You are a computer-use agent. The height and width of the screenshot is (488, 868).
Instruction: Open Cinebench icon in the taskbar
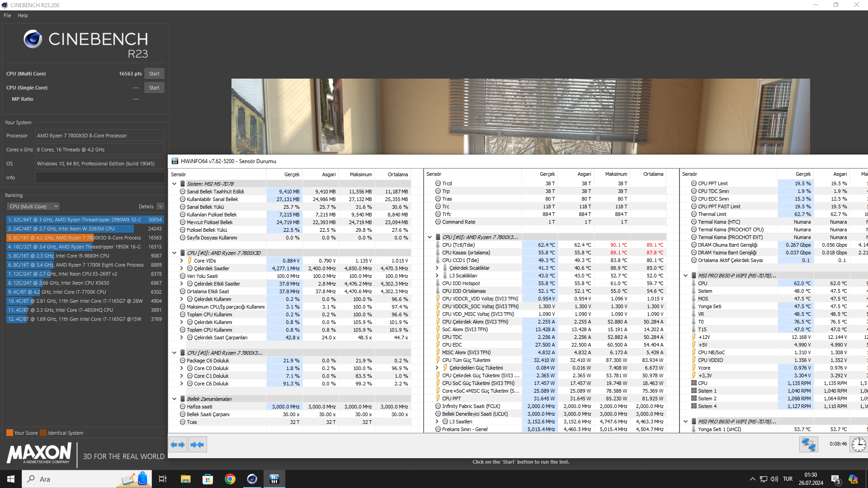coord(252,479)
